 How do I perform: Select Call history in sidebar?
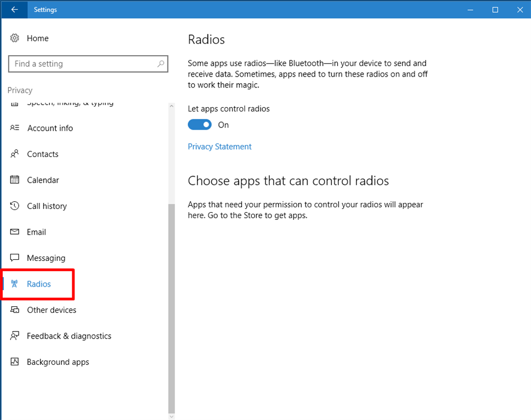click(47, 206)
